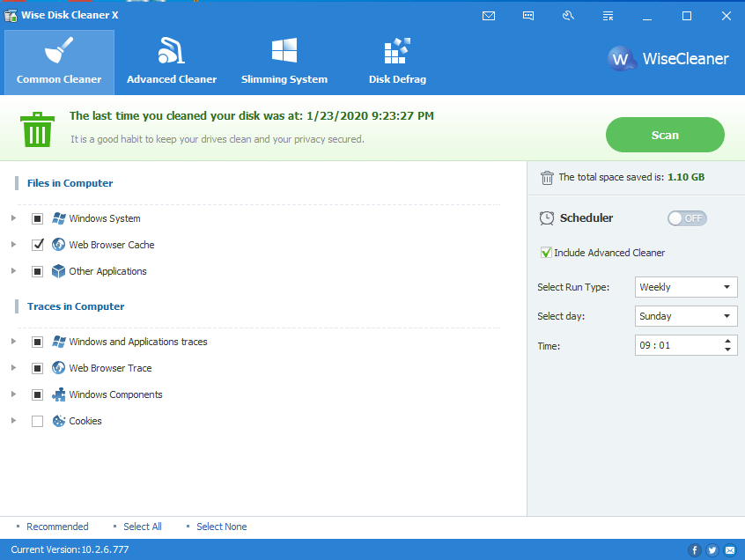Expand the Windows Components node
This screenshot has width=745, height=560.
pos(14,394)
